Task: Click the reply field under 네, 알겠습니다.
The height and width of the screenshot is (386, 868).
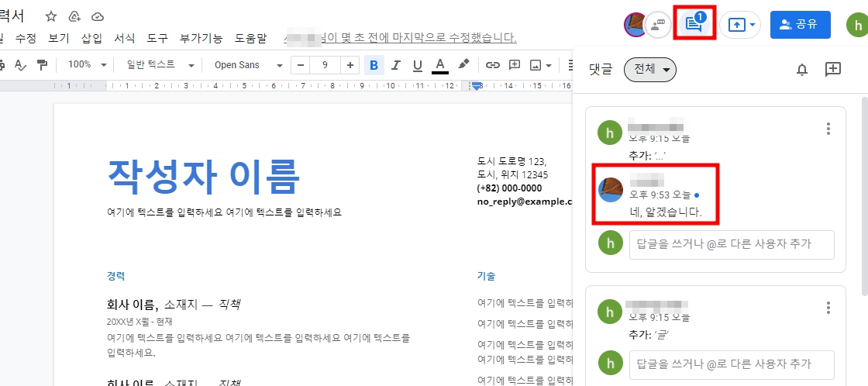Action: [732, 244]
